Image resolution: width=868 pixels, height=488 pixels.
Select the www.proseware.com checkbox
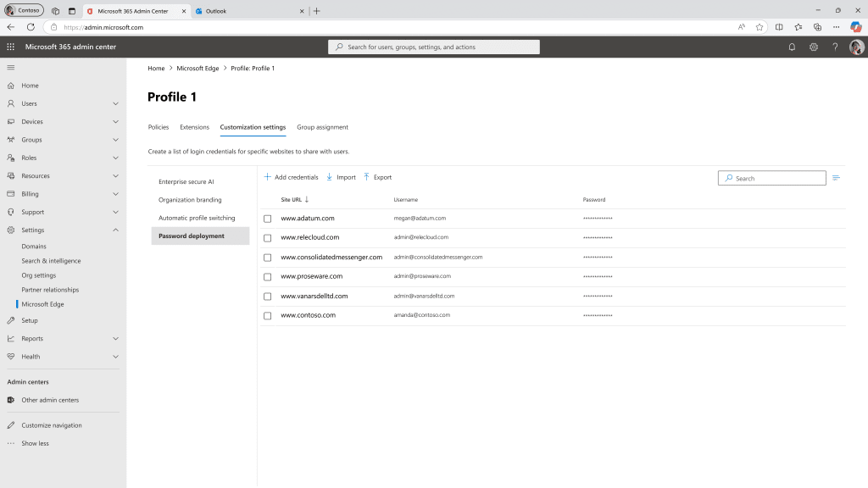pyautogui.click(x=267, y=277)
